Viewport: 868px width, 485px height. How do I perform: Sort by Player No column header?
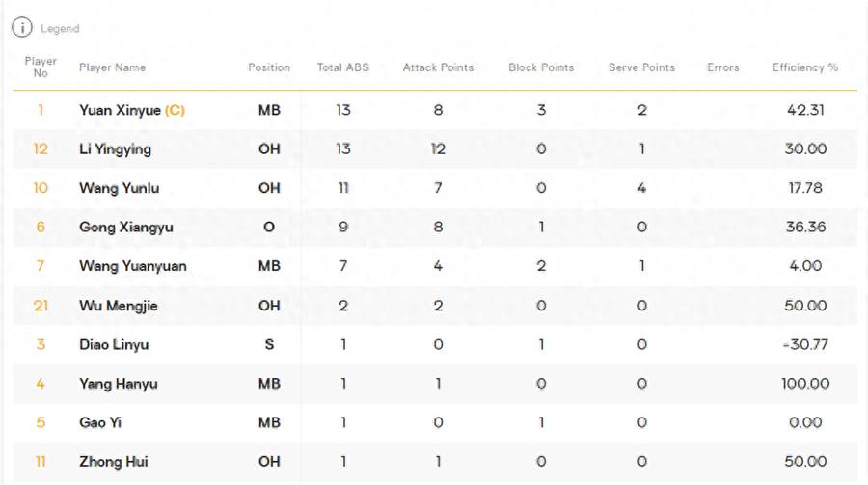point(41,67)
